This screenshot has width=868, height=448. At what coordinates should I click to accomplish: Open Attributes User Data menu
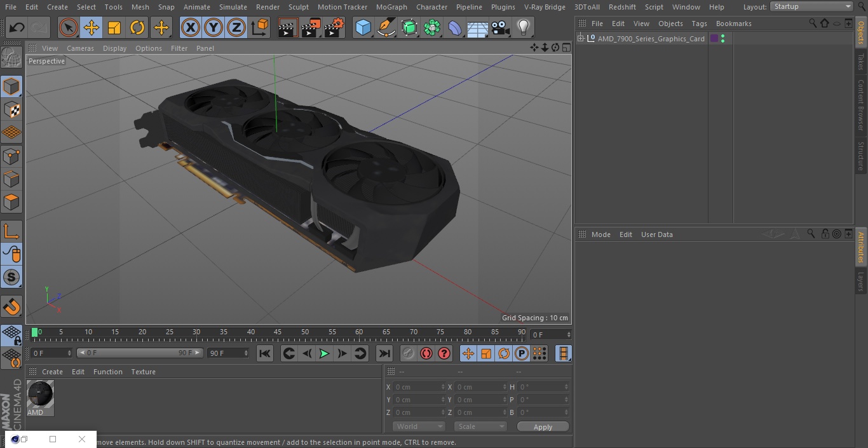click(x=656, y=234)
